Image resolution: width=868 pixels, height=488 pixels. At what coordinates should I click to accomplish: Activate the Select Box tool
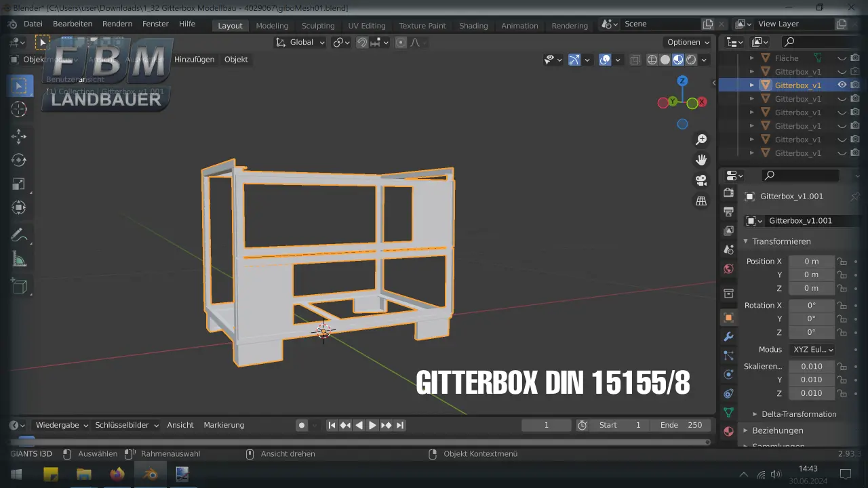(19, 85)
